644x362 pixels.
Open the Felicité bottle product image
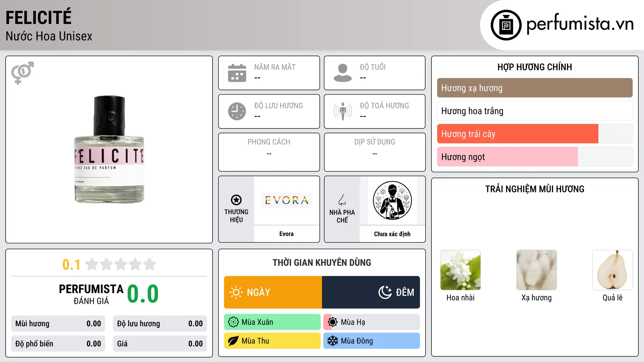pos(109,150)
